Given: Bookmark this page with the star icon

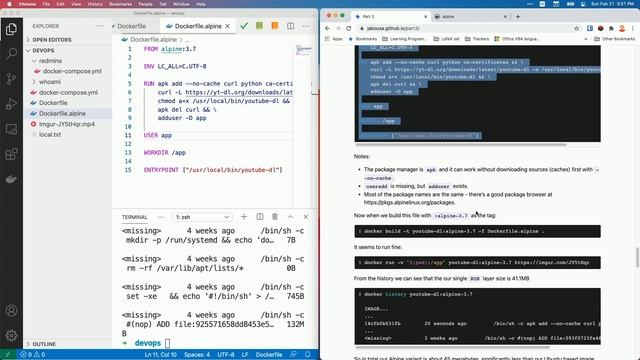Looking at the screenshot, I should 576,29.
